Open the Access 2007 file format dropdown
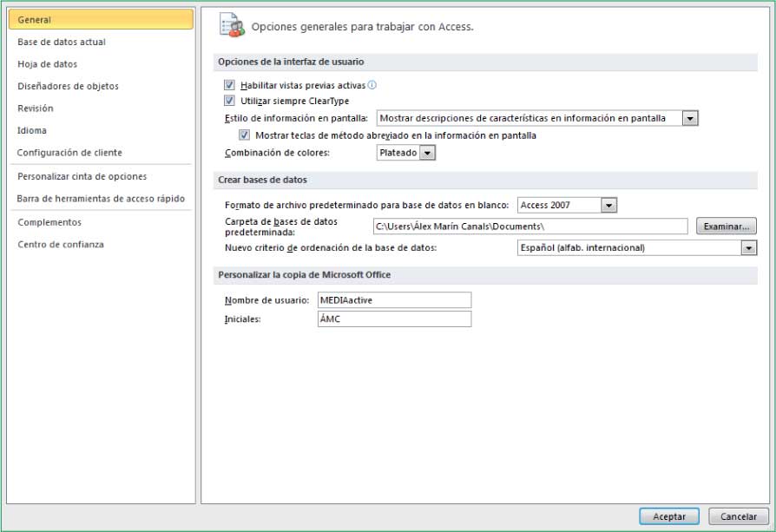This screenshot has width=776, height=532. (608, 206)
